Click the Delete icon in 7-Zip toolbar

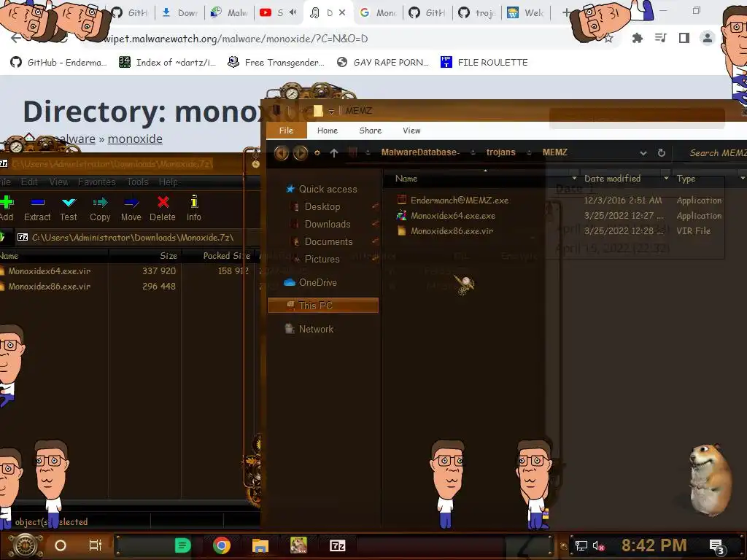pyautogui.click(x=163, y=209)
